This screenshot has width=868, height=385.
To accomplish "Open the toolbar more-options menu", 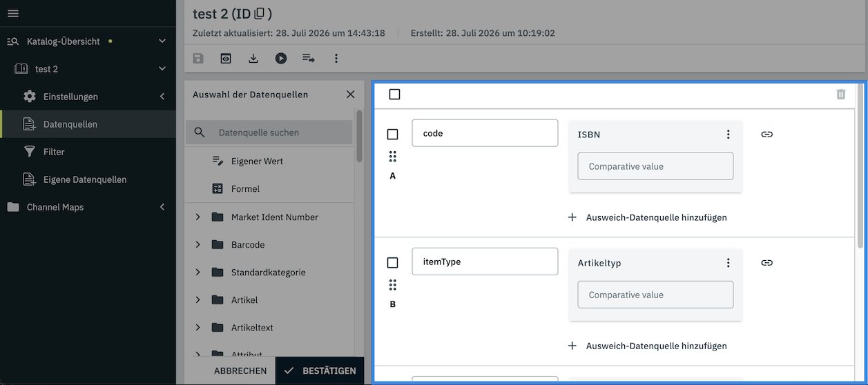I will pyautogui.click(x=336, y=59).
